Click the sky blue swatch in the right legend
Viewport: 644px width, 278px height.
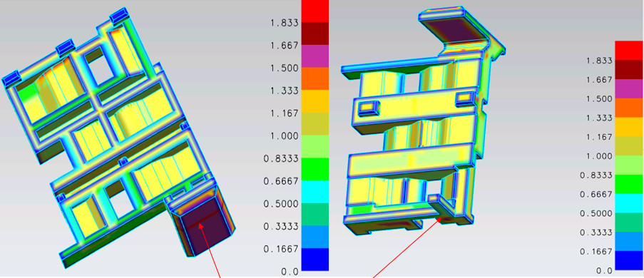pos(628,242)
